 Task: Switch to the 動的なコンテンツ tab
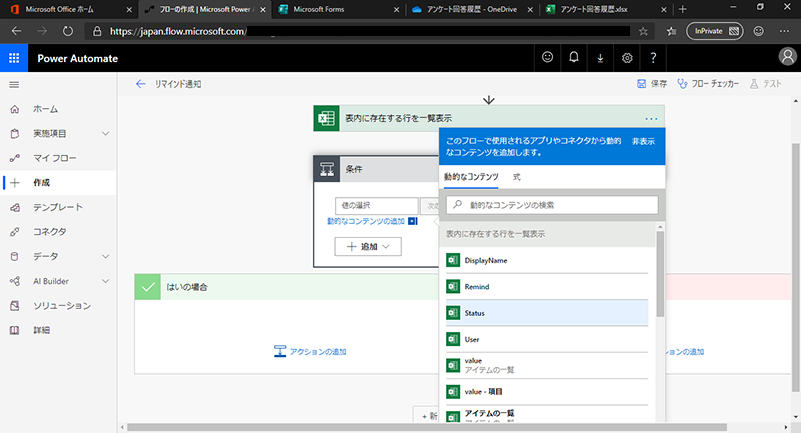pyautogui.click(x=471, y=177)
